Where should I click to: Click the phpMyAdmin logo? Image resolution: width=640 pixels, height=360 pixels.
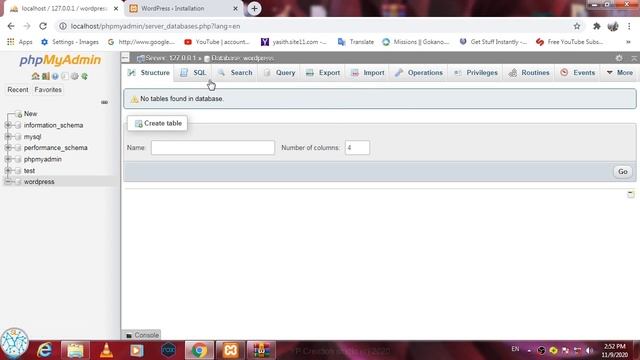(x=60, y=60)
